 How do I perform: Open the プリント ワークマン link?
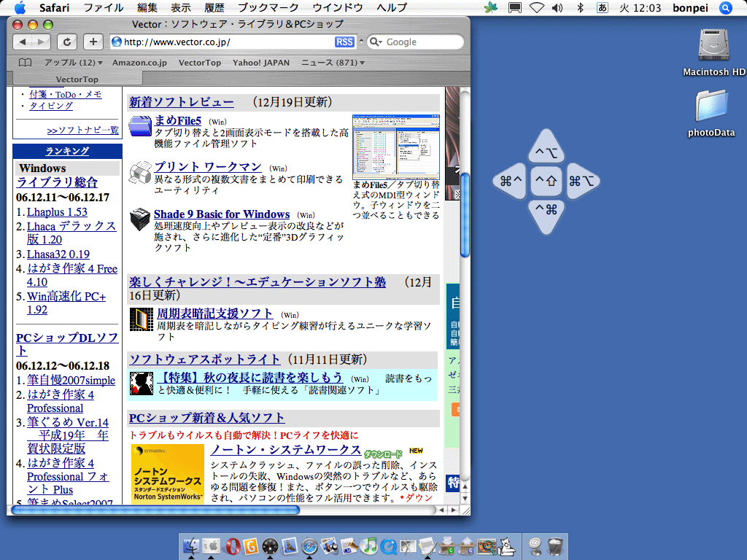(x=208, y=167)
